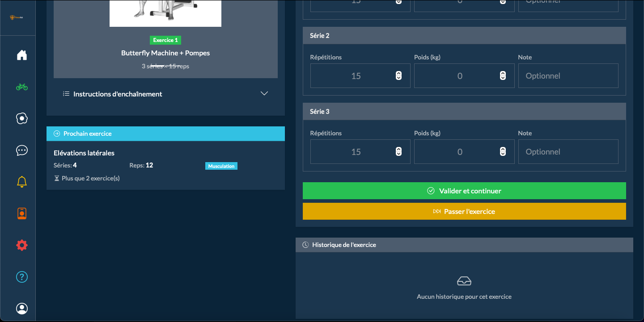Open the green bicycle workout icon
The width and height of the screenshot is (644, 322).
pyautogui.click(x=21, y=87)
